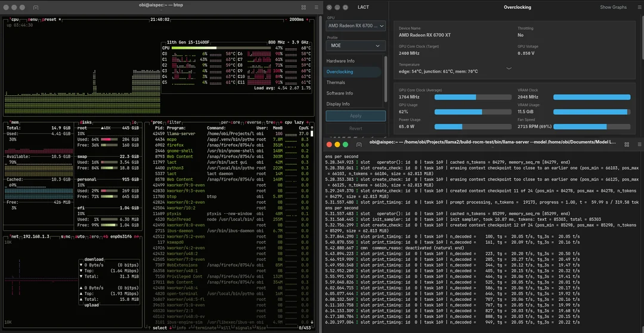Move process selection up with select arrow
The height and width of the screenshot is (333, 644).
[148, 328]
